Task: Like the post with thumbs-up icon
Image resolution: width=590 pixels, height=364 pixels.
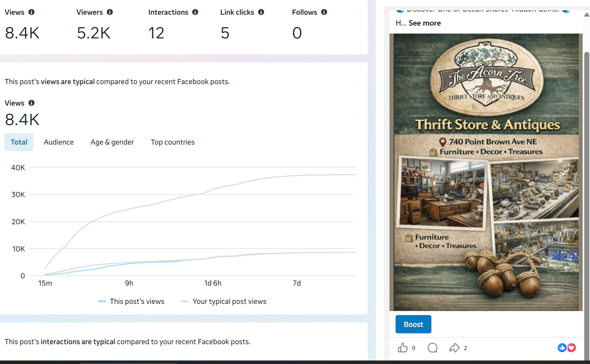Action: tap(403, 348)
